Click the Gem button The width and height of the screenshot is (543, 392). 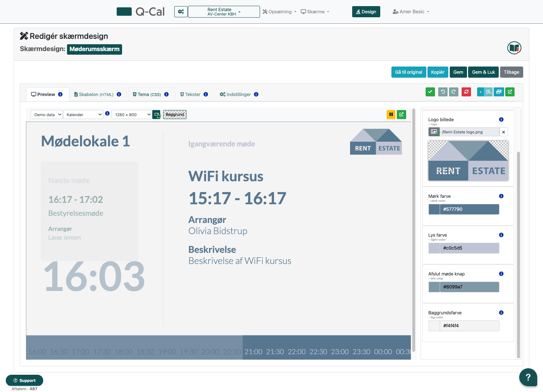point(458,72)
